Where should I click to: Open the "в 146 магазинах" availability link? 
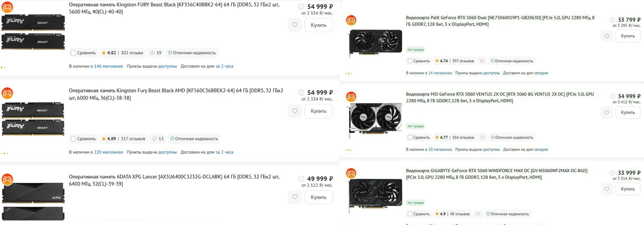[x=107, y=66]
